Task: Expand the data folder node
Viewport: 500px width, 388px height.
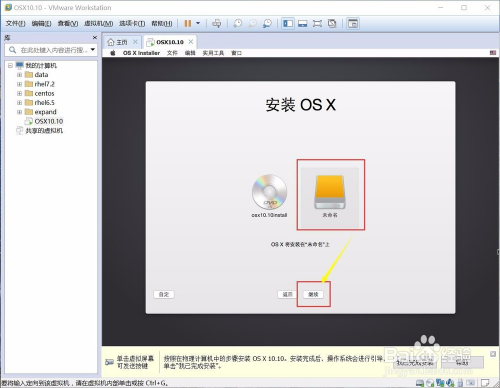Action: (19, 75)
